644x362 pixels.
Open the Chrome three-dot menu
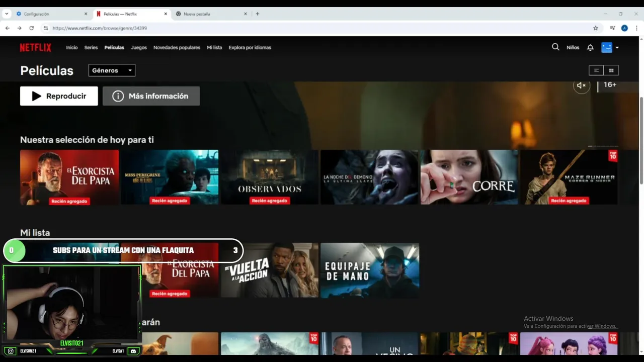pos(636,28)
